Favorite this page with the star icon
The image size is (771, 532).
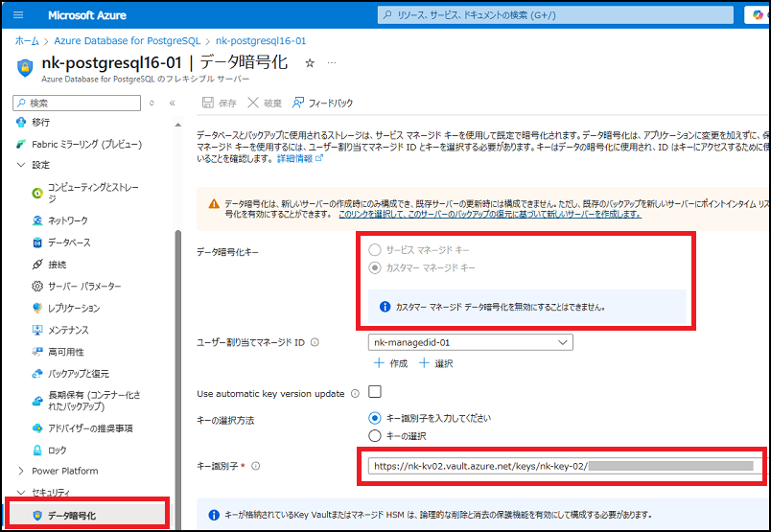pyautogui.click(x=310, y=63)
